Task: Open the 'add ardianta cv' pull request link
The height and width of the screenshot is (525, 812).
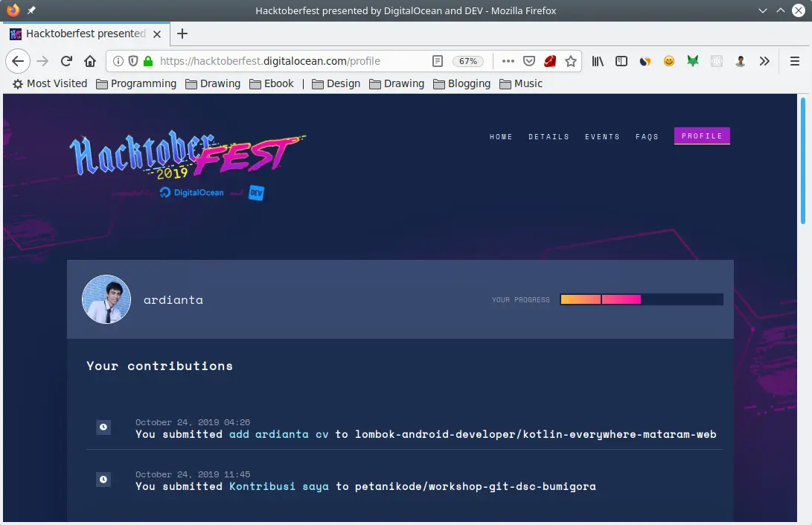Action: coord(278,434)
